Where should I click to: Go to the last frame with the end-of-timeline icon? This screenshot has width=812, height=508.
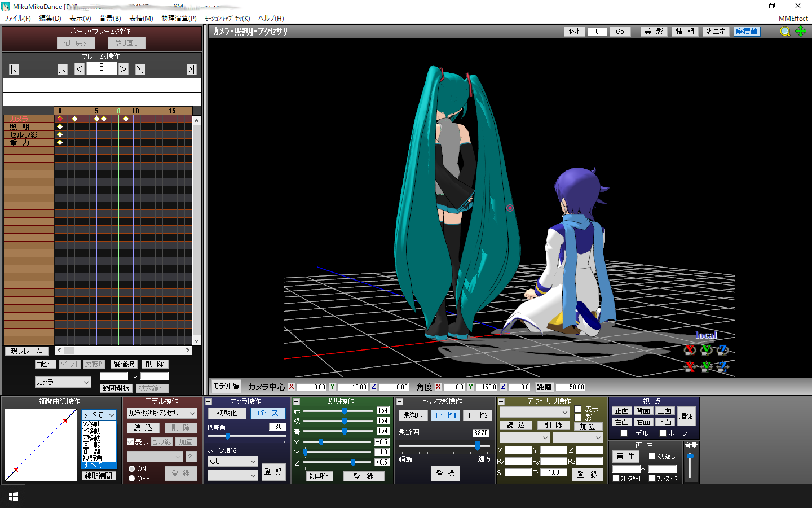coord(192,69)
